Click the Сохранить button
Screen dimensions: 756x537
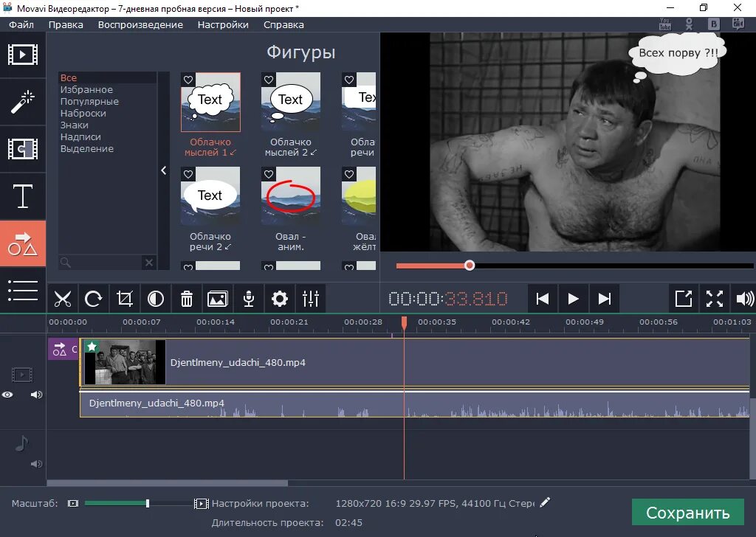(687, 513)
